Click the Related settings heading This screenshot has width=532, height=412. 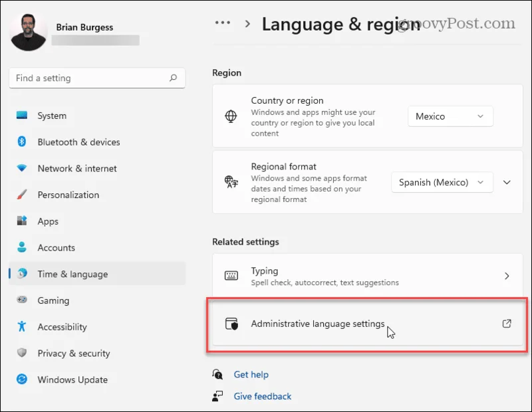coord(245,242)
